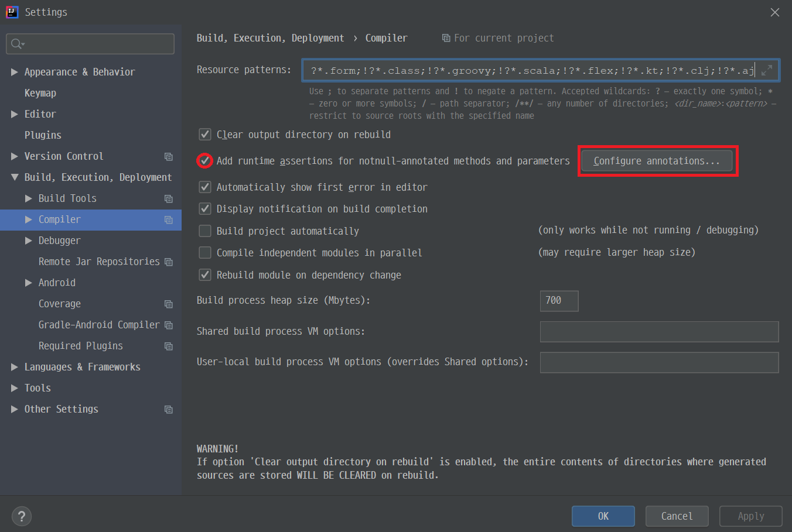Expand the Editor tree node
The width and height of the screenshot is (792, 532).
(15, 114)
